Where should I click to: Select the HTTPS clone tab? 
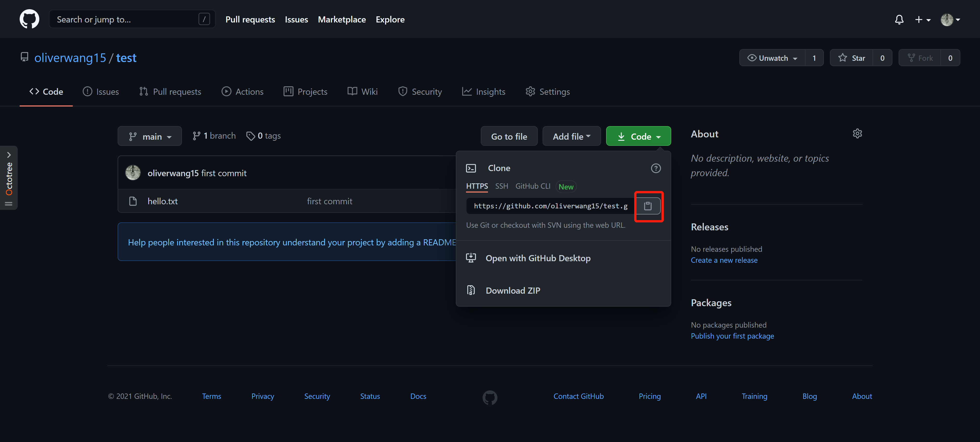point(477,186)
